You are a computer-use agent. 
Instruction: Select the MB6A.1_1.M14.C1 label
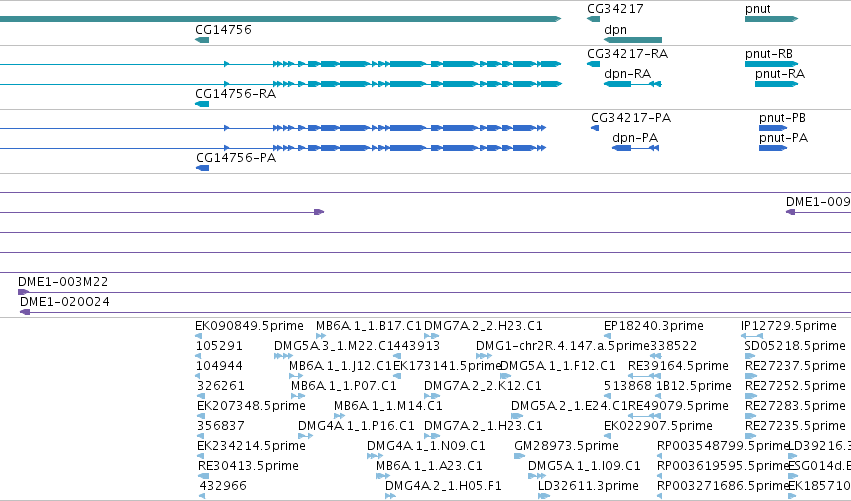coord(388,406)
